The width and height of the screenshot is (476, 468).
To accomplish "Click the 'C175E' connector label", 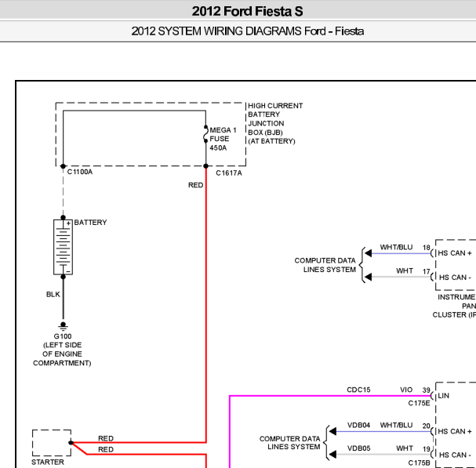I will pyautogui.click(x=419, y=403).
